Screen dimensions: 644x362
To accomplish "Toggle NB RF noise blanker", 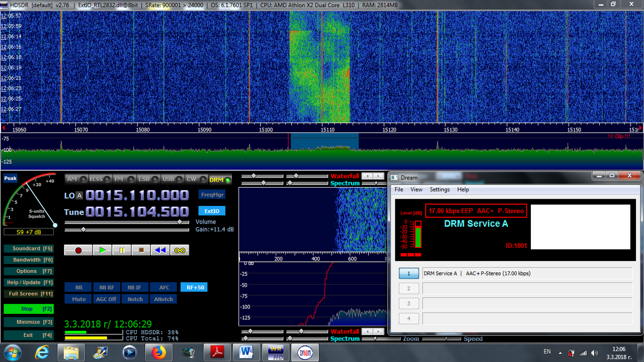I will point(107,288).
